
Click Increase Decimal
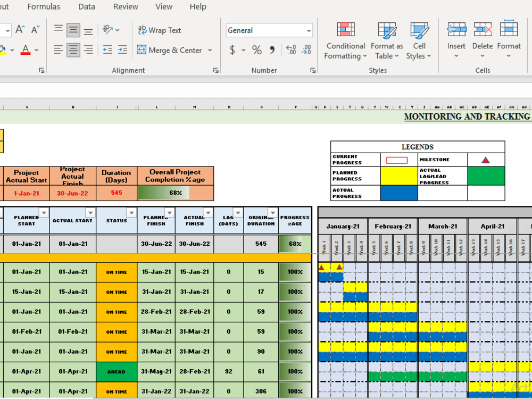pyautogui.click(x=291, y=50)
